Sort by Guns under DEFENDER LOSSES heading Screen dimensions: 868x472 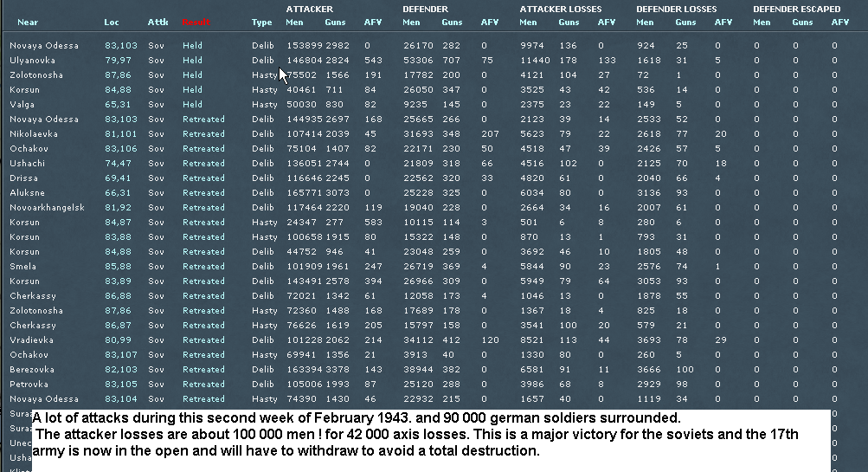click(685, 23)
